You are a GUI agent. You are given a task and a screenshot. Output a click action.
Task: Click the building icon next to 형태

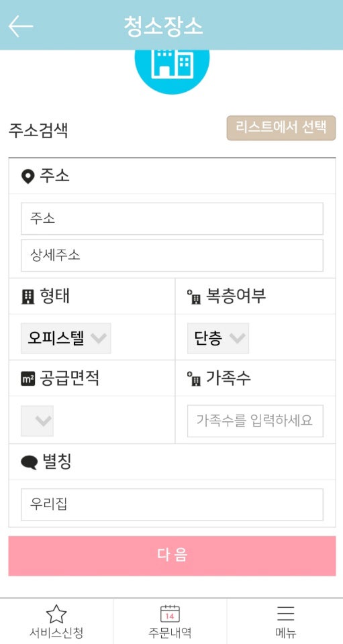[28, 297]
